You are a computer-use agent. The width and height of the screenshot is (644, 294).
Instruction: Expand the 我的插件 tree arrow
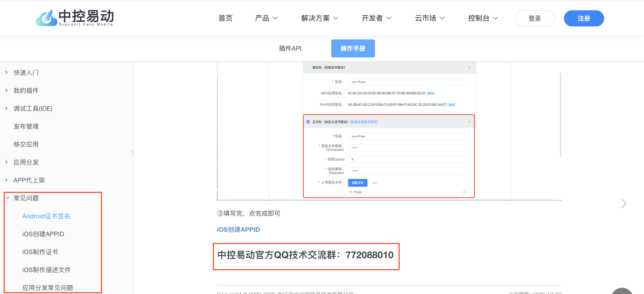[x=6, y=90]
